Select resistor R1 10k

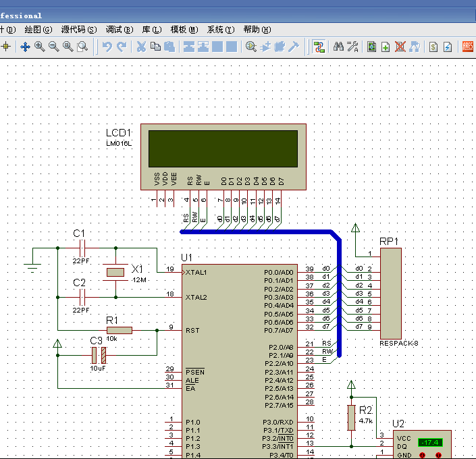pyautogui.click(x=120, y=330)
